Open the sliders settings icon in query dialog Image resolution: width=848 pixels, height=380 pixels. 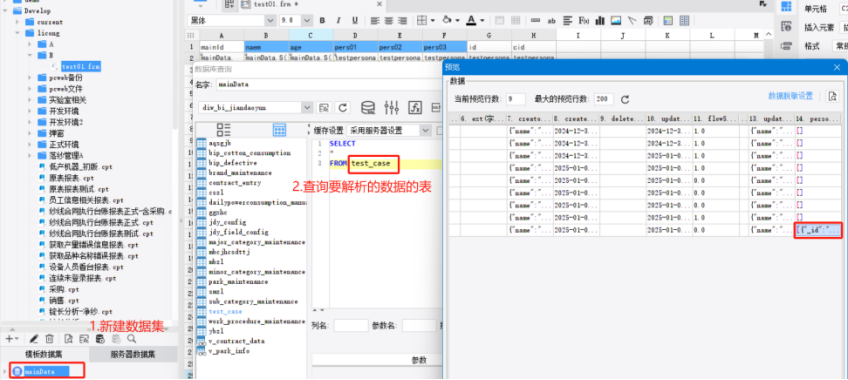[391, 107]
